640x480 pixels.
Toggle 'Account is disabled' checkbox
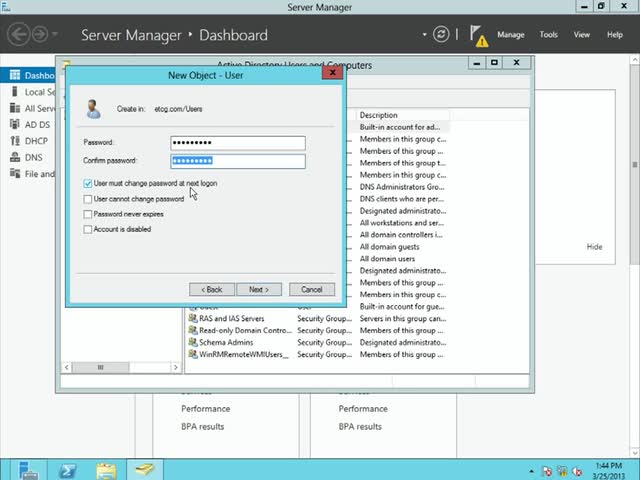pyautogui.click(x=87, y=229)
